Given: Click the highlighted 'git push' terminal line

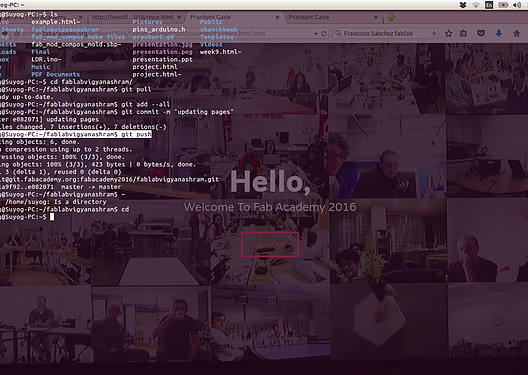Looking at the screenshot, I should 76,134.
